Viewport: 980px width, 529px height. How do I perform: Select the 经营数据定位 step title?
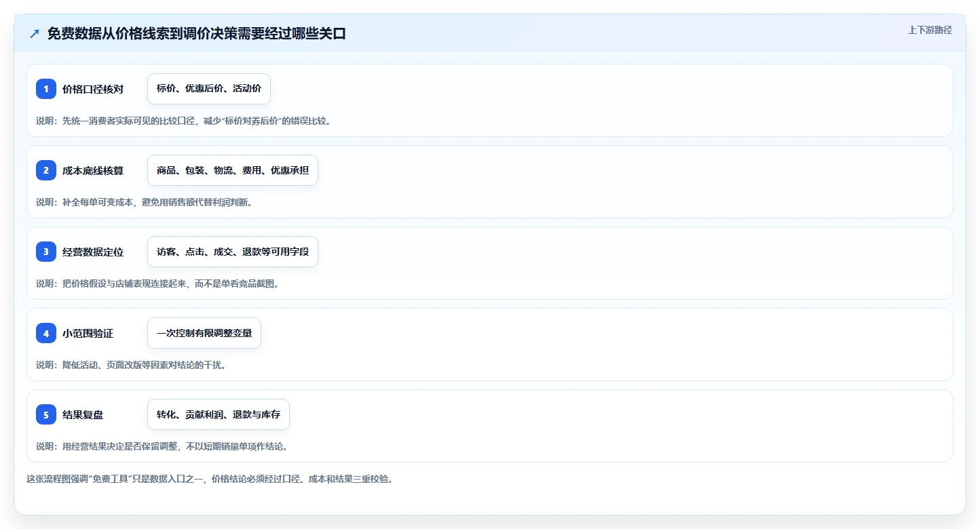93,252
